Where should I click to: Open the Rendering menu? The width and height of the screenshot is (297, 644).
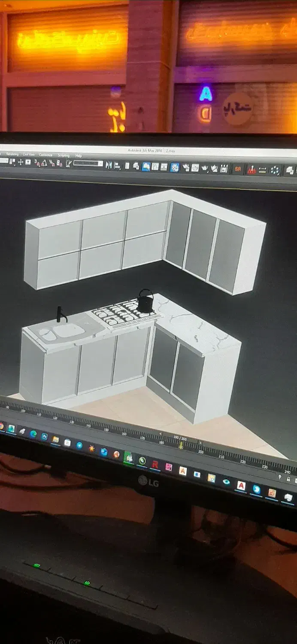(12, 154)
